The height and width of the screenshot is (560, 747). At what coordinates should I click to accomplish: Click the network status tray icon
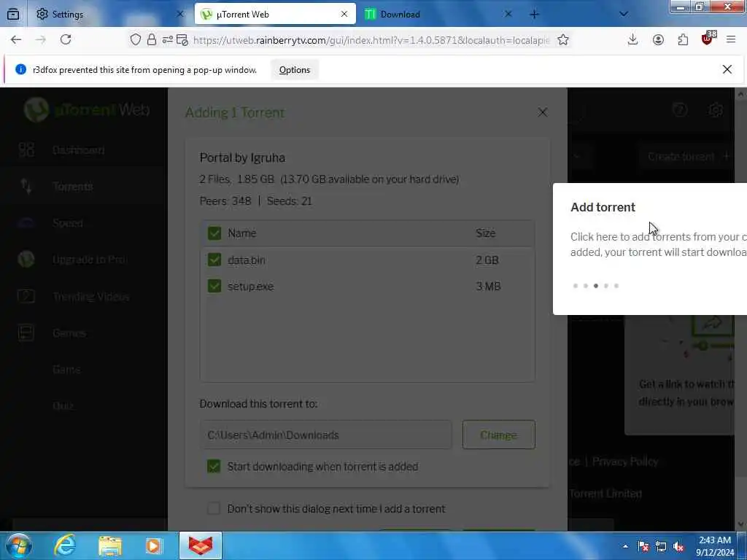pos(661,547)
